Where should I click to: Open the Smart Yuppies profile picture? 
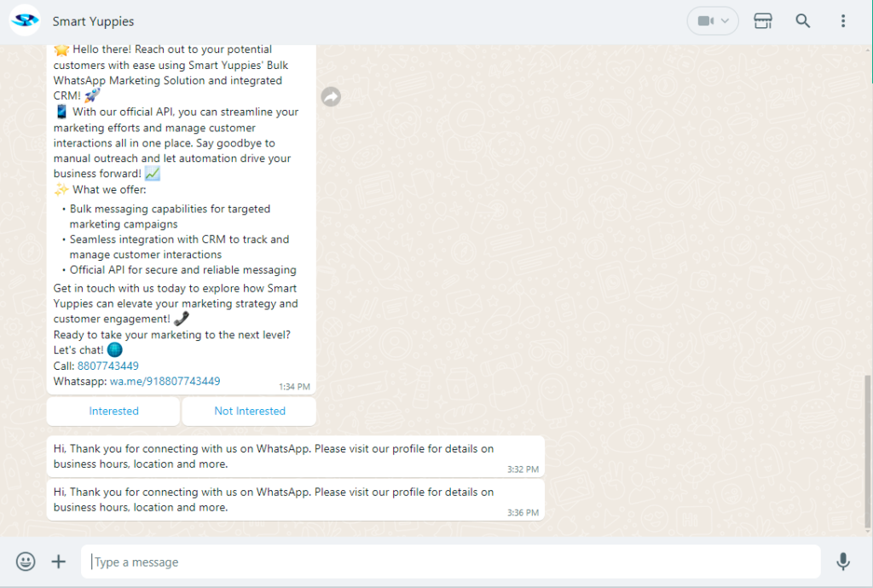click(25, 20)
